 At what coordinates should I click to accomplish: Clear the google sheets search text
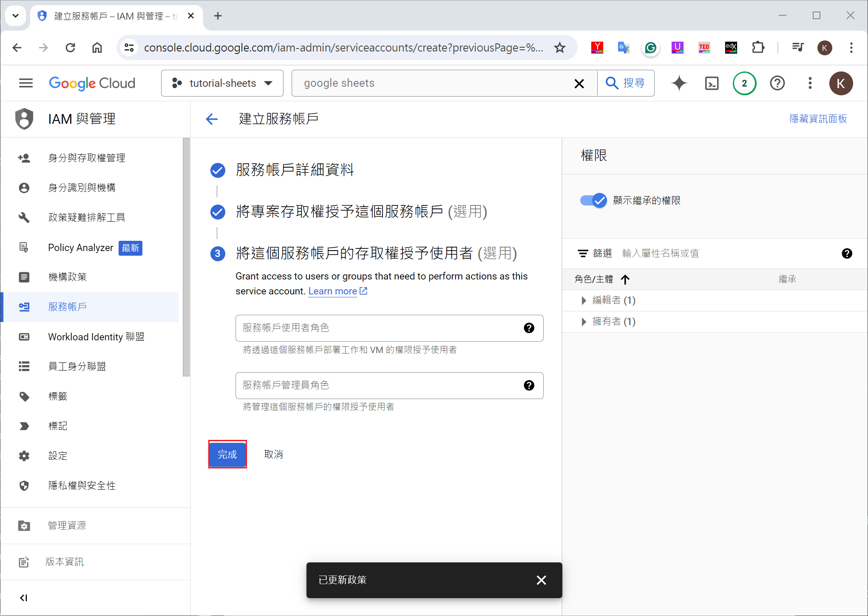579,83
